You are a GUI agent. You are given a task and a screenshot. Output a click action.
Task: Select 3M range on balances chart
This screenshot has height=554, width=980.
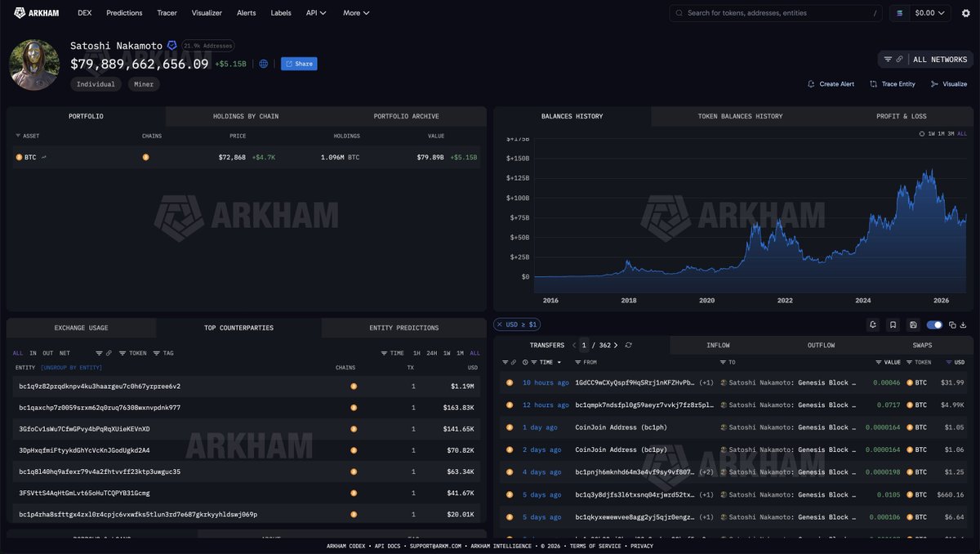951,133
